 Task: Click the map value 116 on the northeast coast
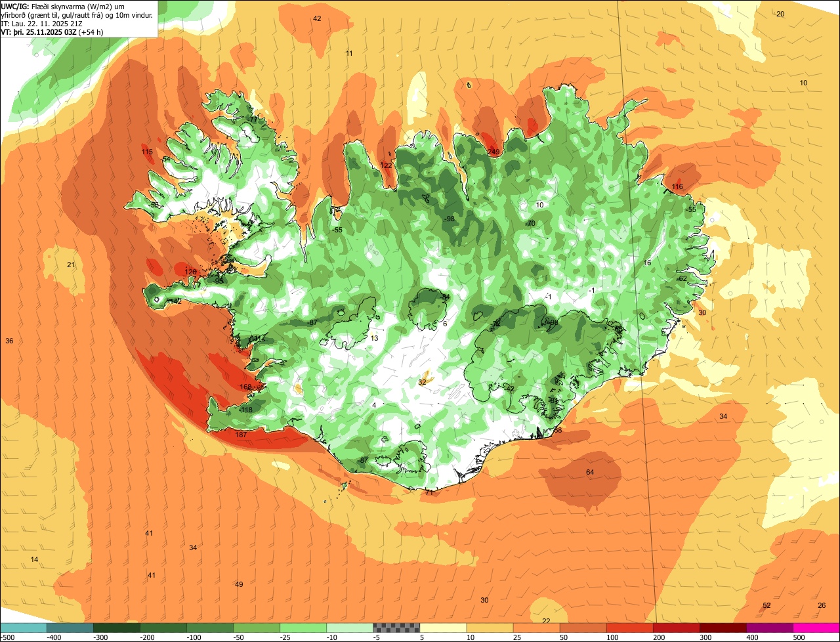[677, 187]
